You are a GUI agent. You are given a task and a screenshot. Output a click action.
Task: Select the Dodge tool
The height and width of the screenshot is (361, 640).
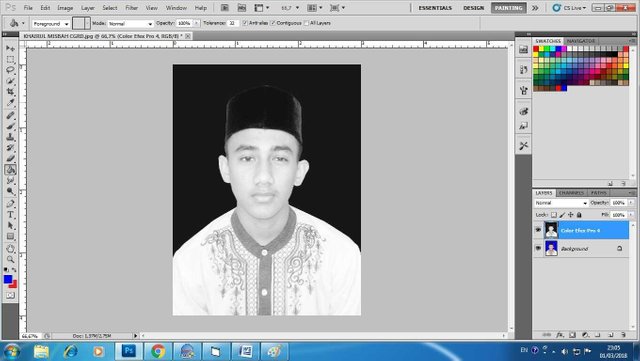tap(10, 191)
